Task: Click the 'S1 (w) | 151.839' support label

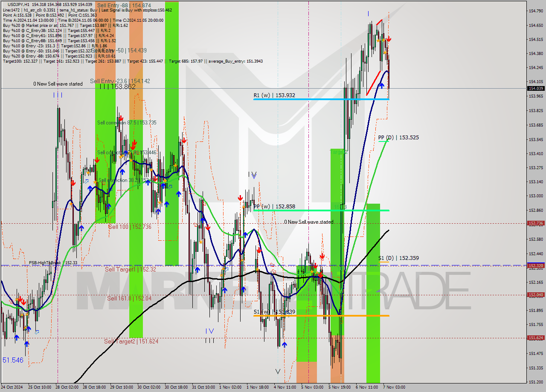Action: tap(275, 312)
